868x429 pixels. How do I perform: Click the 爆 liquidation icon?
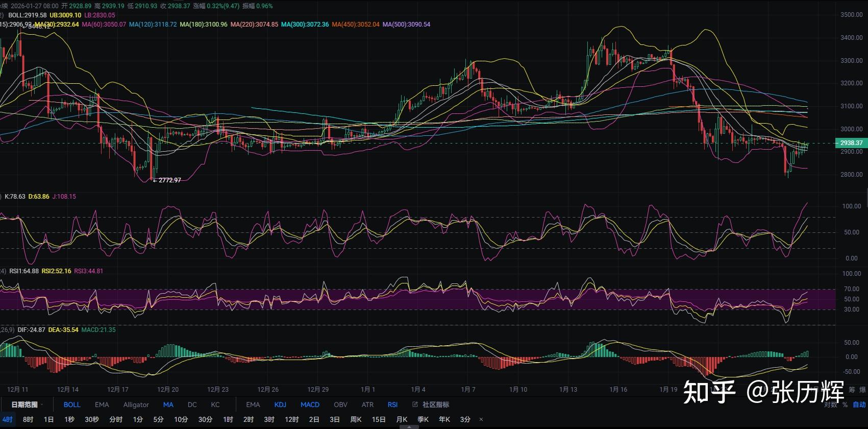click(x=863, y=390)
